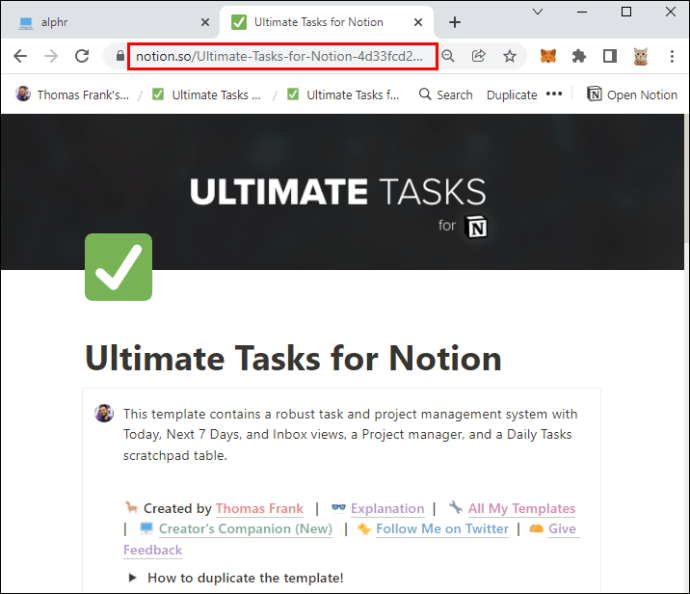Click Search in the Notion top bar
The height and width of the screenshot is (594, 690).
coord(446,95)
